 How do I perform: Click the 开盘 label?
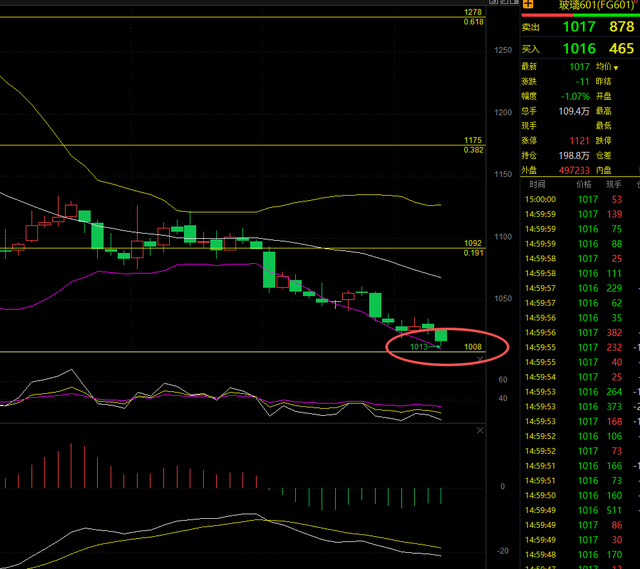pyautogui.click(x=603, y=96)
